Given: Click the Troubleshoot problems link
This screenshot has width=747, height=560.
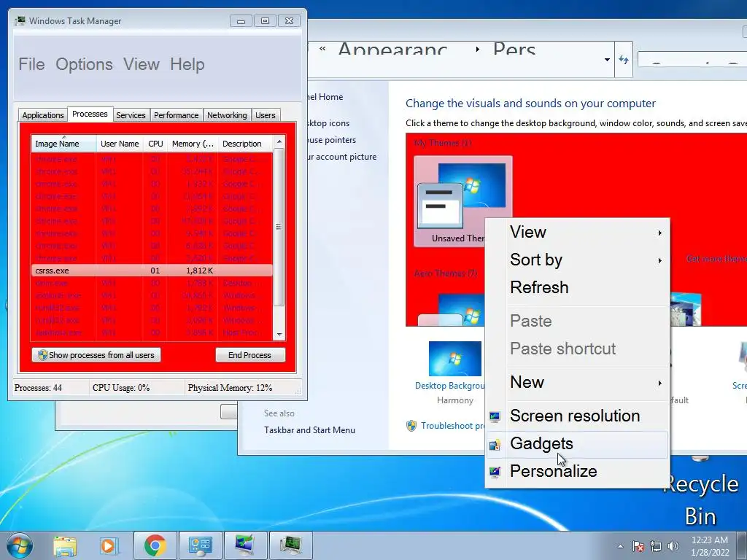Looking at the screenshot, I should [x=452, y=426].
